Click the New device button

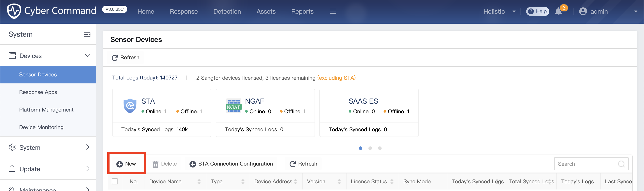coord(126,164)
